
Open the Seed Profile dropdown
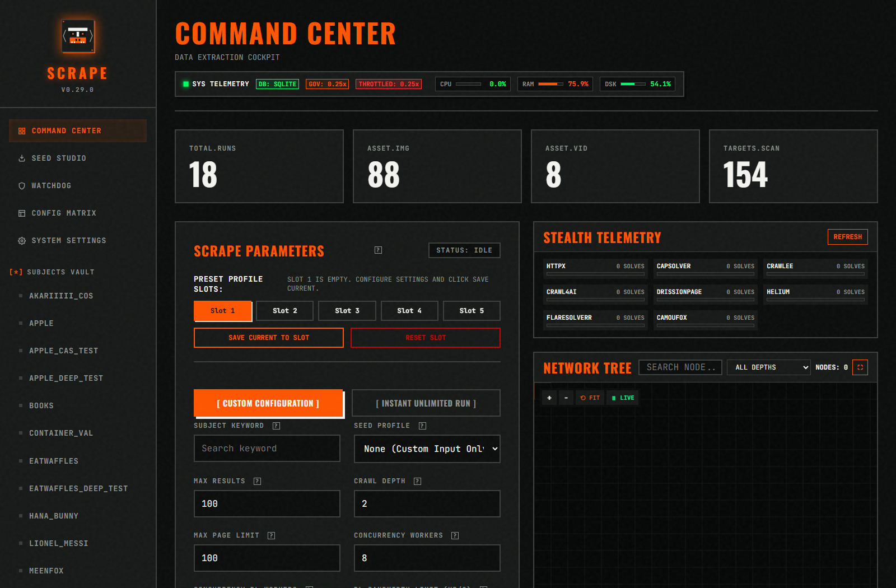tap(427, 449)
